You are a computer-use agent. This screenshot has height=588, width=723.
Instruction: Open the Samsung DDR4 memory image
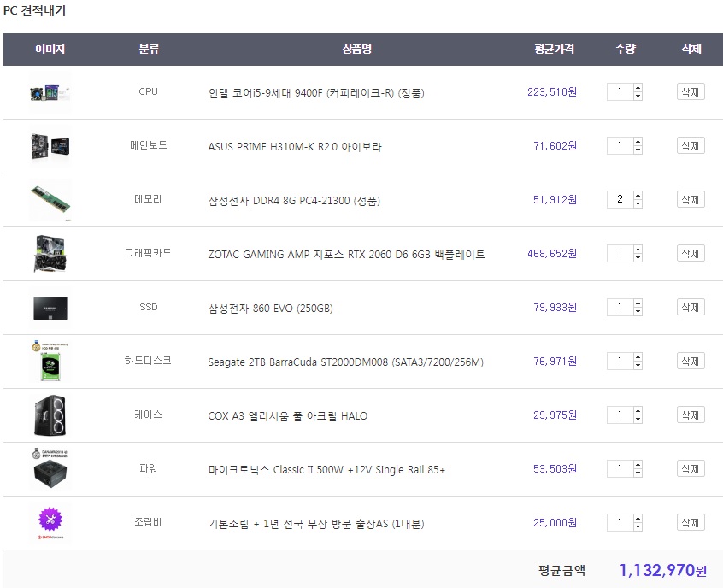click(50, 200)
